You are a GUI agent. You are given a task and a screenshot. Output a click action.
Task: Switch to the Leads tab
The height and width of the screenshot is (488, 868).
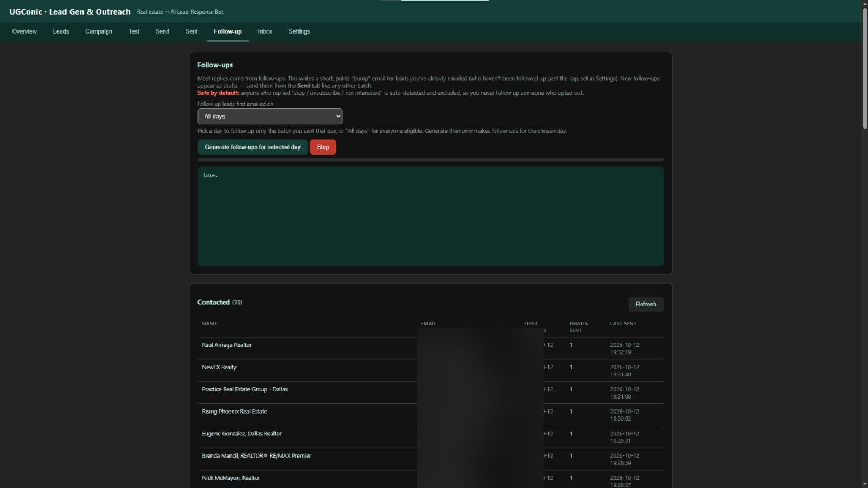(61, 31)
